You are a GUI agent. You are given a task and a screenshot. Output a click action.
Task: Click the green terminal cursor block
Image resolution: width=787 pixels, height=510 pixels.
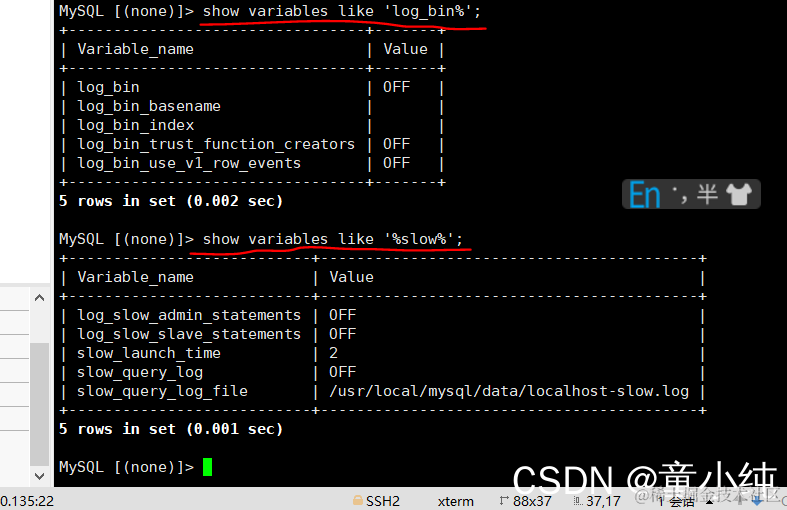[207, 467]
